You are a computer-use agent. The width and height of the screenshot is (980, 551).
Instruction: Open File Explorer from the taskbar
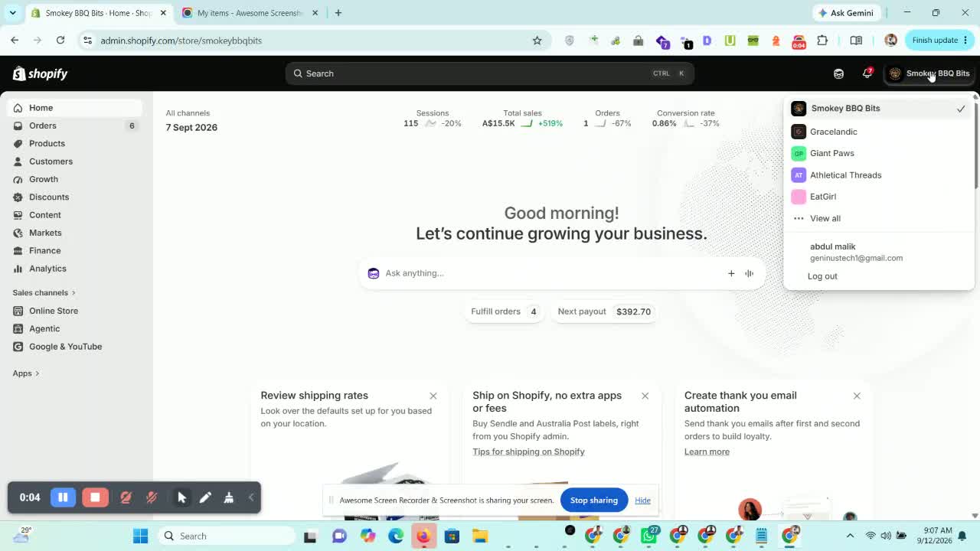pyautogui.click(x=480, y=536)
